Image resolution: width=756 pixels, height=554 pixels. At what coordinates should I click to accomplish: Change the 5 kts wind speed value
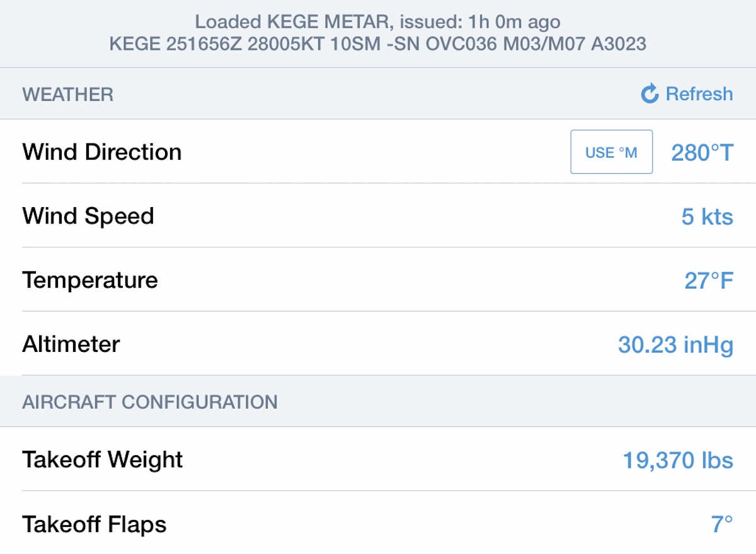pos(707,217)
